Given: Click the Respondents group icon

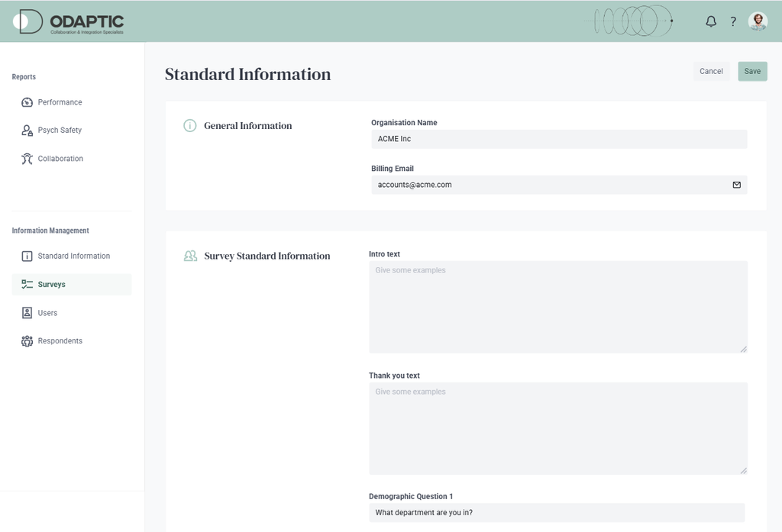Looking at the screenshot, I should 27,341.
